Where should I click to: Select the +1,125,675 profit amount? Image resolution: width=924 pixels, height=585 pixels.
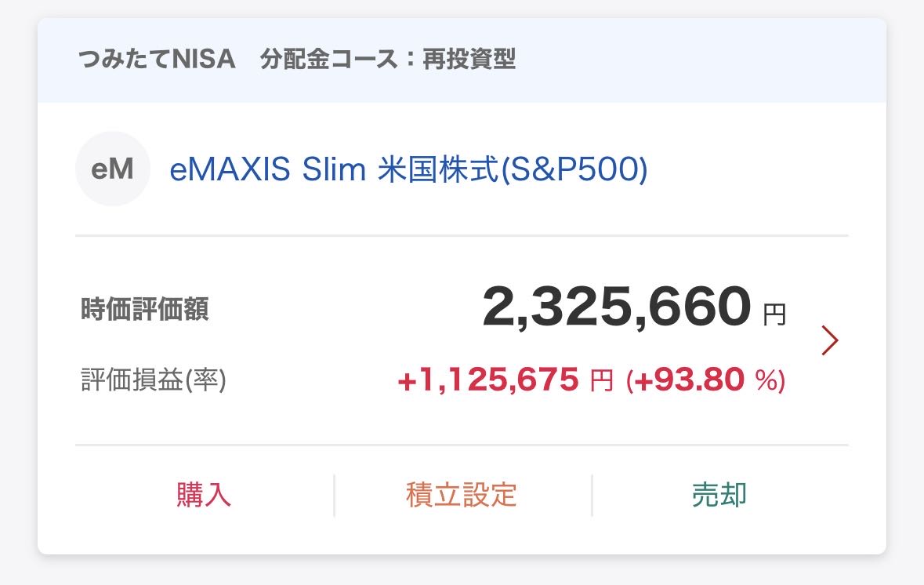point(487,380)
